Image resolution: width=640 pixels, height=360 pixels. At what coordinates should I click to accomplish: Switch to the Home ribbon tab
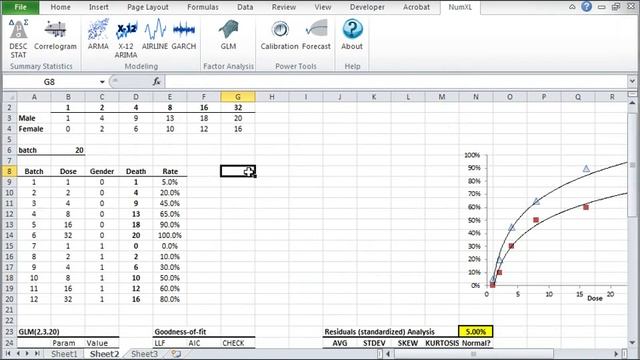click(x=60, y=7)
